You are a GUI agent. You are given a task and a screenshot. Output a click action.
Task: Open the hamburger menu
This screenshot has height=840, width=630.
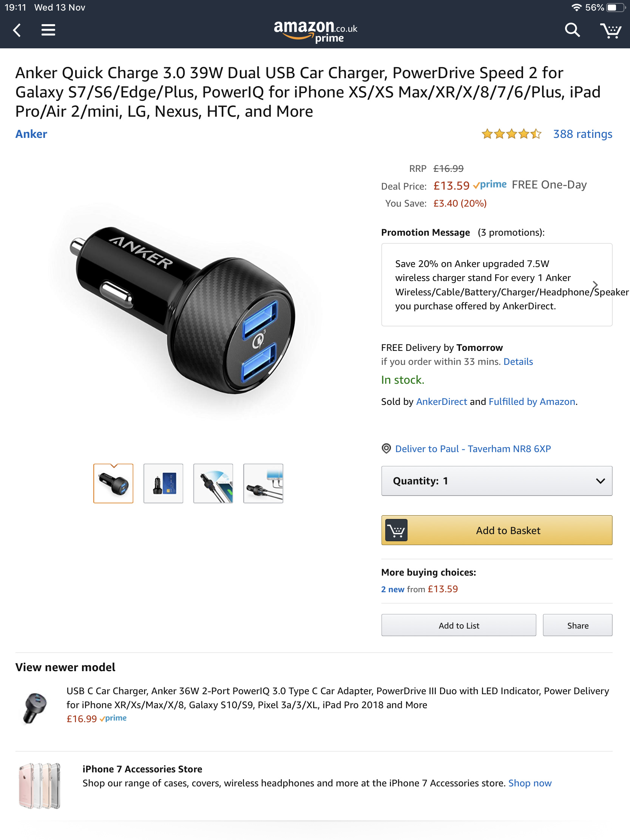(x=48, y=30)
